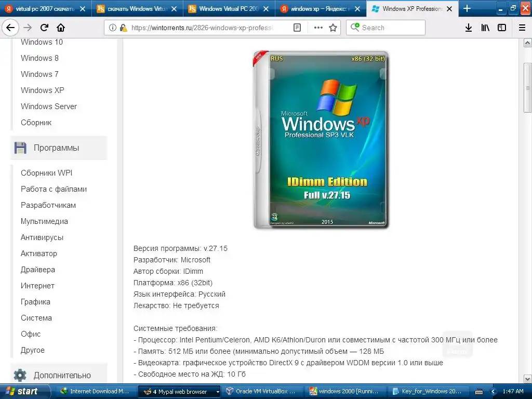The width and height of the screenshot is (532, 399).
Task: Click the Дополнительно section header
Action: 59,375
